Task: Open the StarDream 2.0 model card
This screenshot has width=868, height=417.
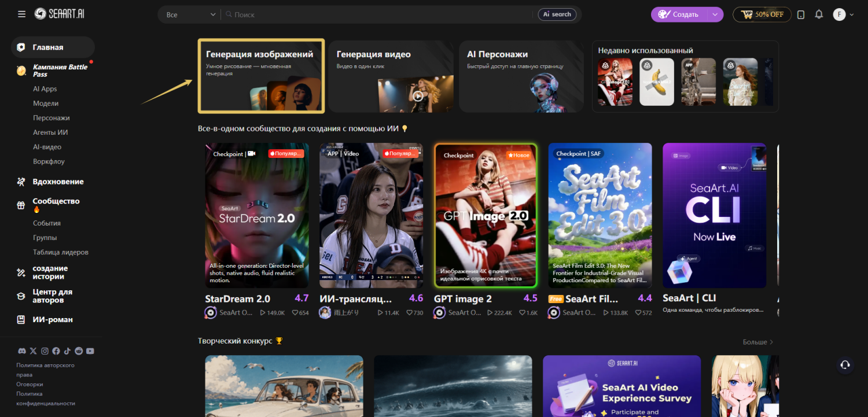Action: [257, 215]
